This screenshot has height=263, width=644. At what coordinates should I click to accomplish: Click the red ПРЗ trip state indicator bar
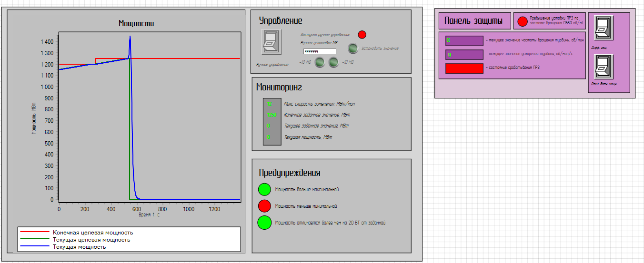coord(464,68)
